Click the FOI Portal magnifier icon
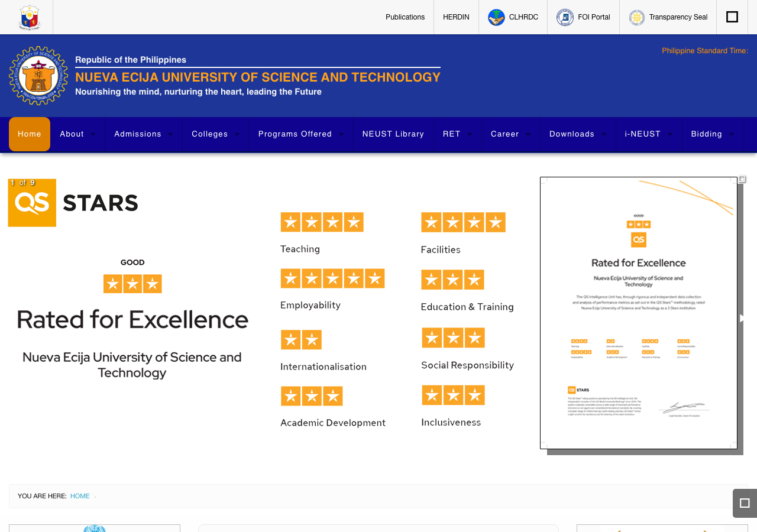This screenshot has width=757, height=532. tap(565, 17)
